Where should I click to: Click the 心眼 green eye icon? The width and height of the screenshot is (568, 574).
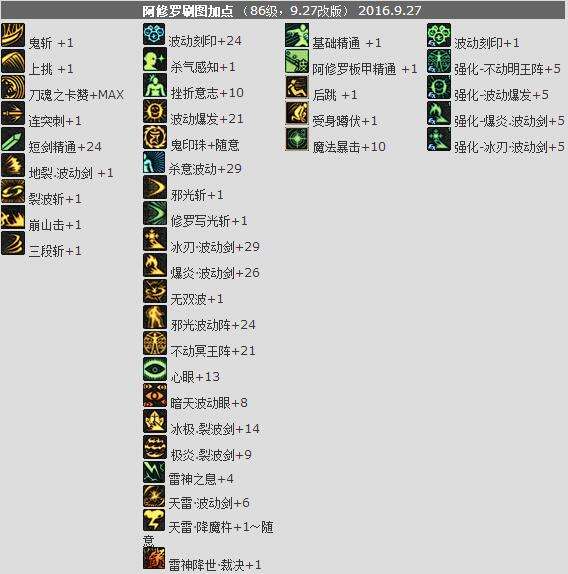(155, 369)
